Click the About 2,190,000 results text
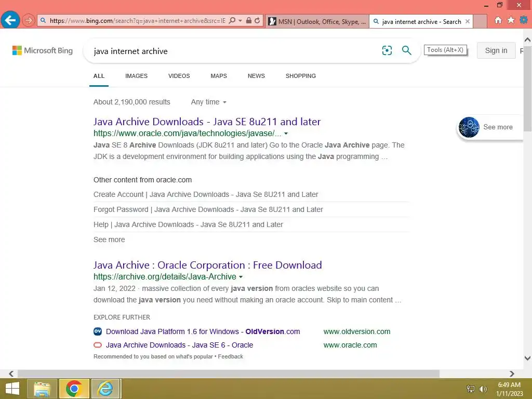The width and height of the screenshot is (532, 399). click(x=131, y=102)
